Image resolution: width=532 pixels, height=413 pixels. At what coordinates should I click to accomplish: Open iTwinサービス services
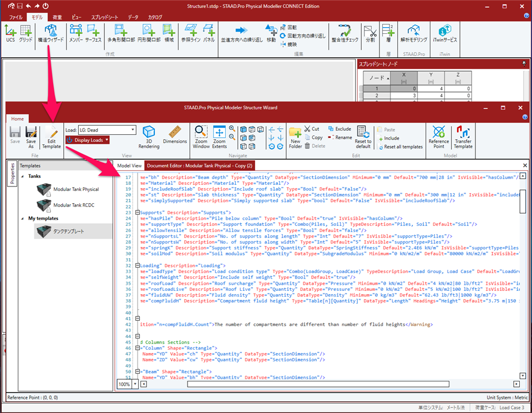444,33
